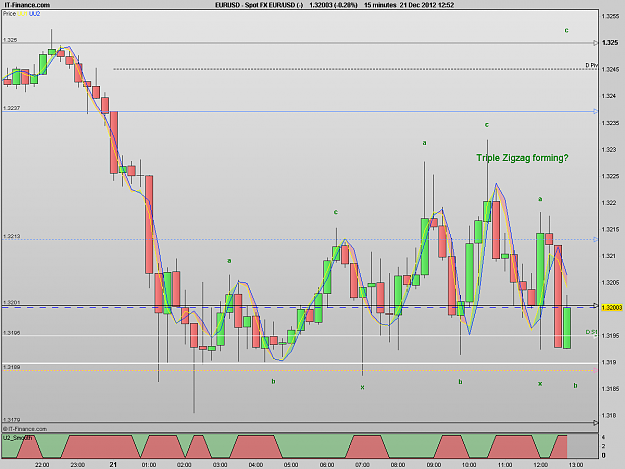Click the green "D S1" support label
The width and height of the screenshot is (625, 469).
592,332
